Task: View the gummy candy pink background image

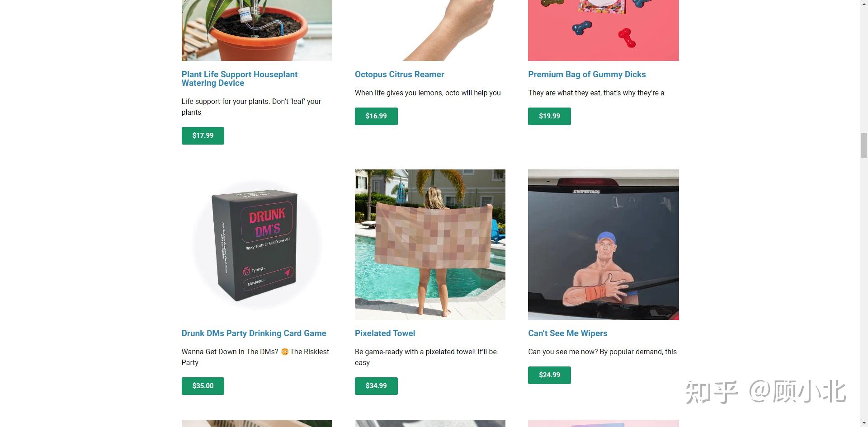Action: [604, 30]
